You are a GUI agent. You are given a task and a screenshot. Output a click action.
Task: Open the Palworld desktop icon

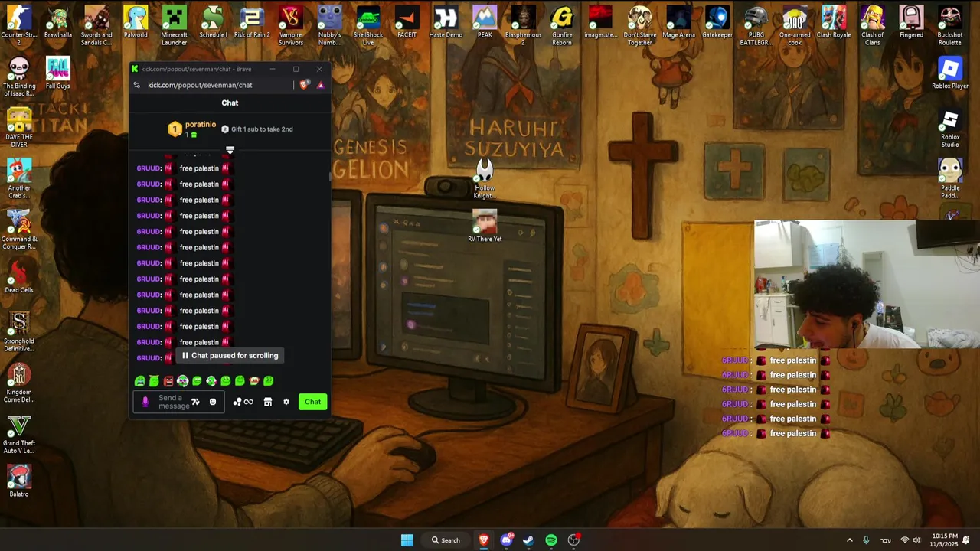point(136,23)
